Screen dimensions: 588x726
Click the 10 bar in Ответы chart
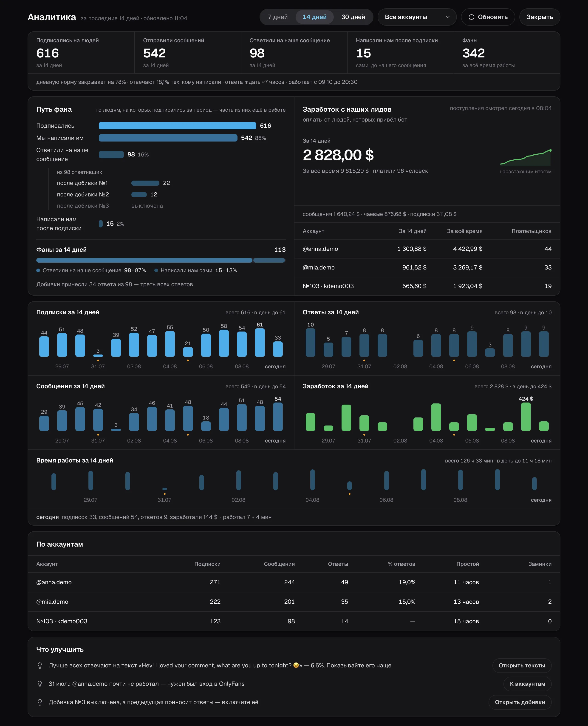point(310,343)
